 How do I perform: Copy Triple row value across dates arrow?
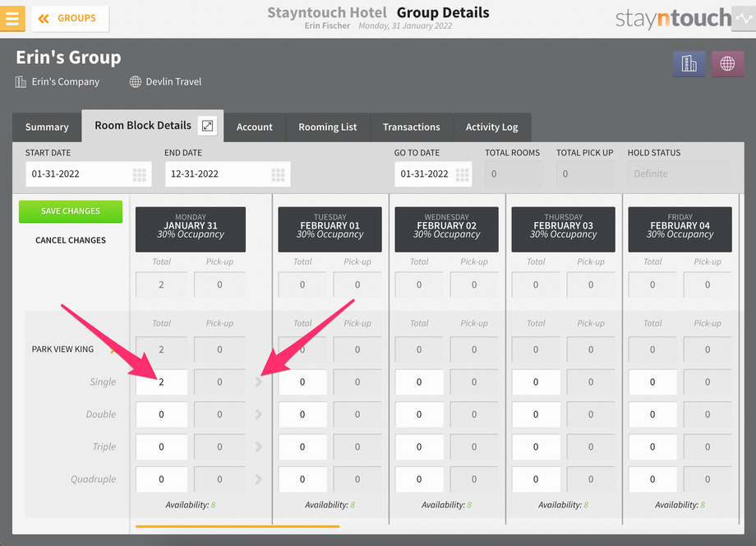[259, 447]
